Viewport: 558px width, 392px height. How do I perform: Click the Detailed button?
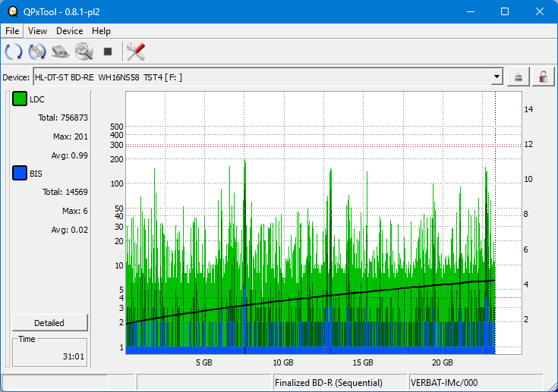pyautogui.click(x=49, y=322)
